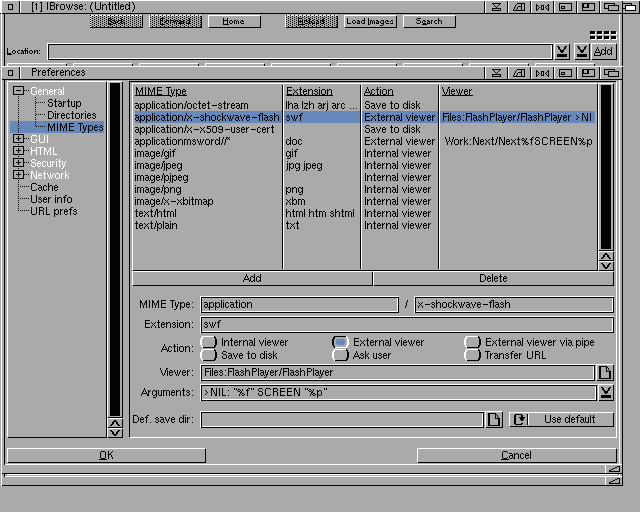Image resolution: width=640 pixels, height=512 pixels.
Task: Choose the Save to disk action
Action: point(209,355)
